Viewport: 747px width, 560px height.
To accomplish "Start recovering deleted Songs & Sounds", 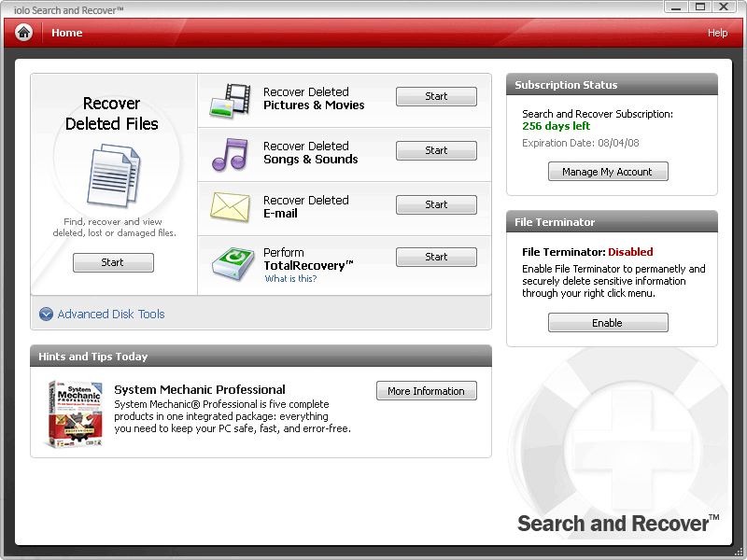I will point(436,150).
